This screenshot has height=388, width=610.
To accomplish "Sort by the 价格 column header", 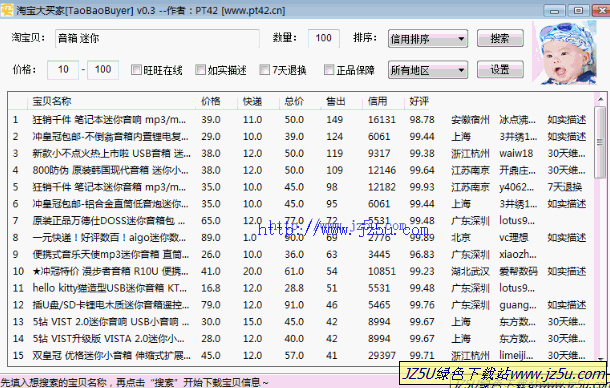I will 217,102.
